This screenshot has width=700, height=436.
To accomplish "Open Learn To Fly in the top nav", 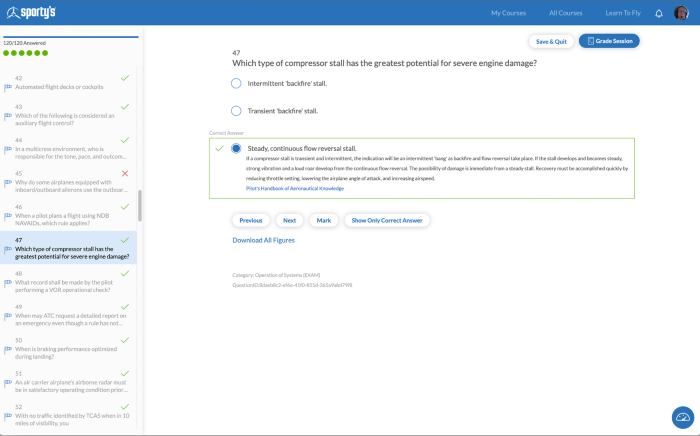I will (x=623, y=13).
